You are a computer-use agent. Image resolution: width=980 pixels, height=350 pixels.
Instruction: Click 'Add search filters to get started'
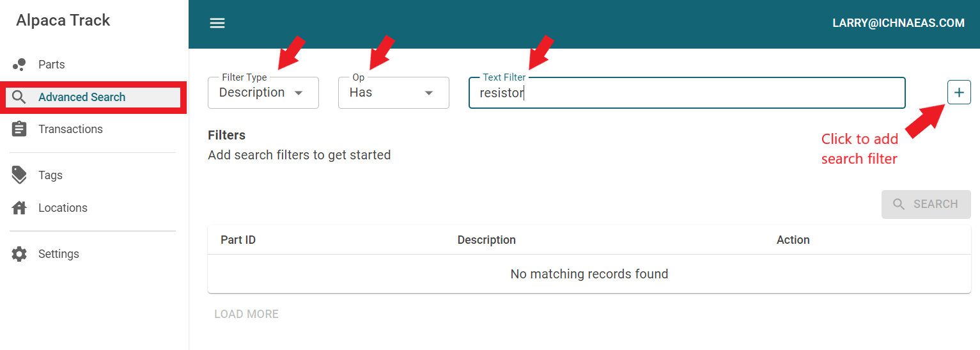point(299,155)
